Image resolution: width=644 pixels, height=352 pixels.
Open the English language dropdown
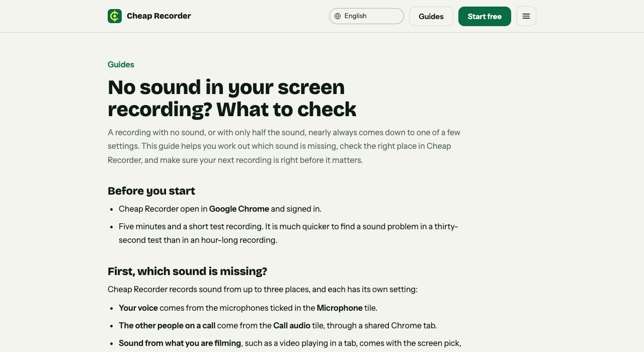366,16
